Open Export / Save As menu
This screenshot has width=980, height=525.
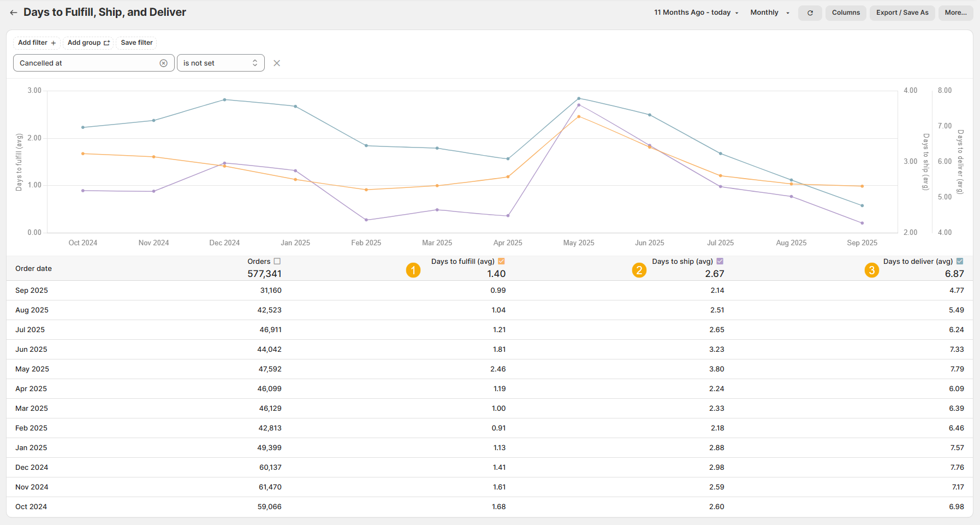coord(902,13)
